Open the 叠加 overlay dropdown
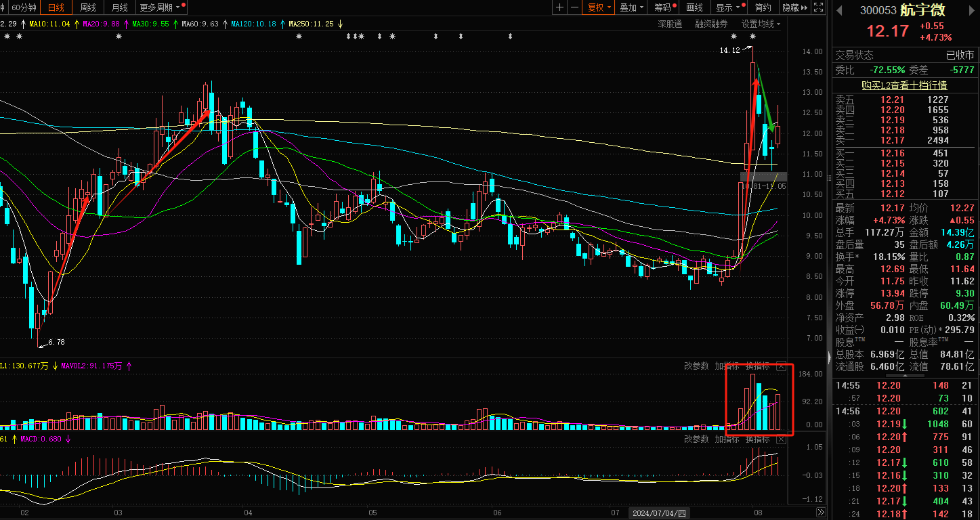 [x=632, y=7]
